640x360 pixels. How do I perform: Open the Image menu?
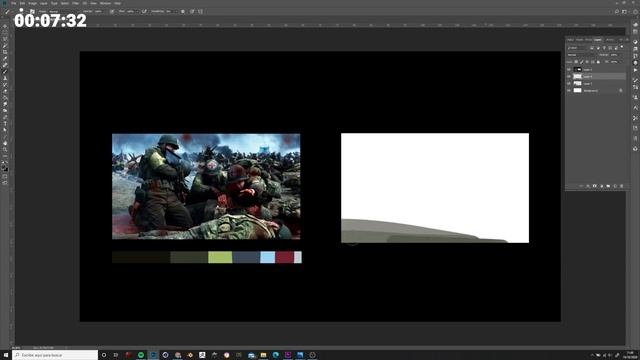33,3
